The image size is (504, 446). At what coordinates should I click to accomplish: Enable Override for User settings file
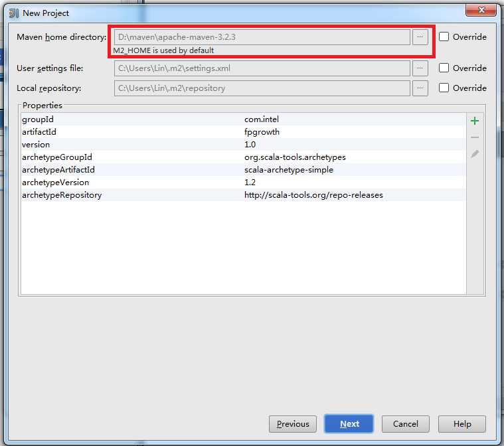click(x=444, y=68)
